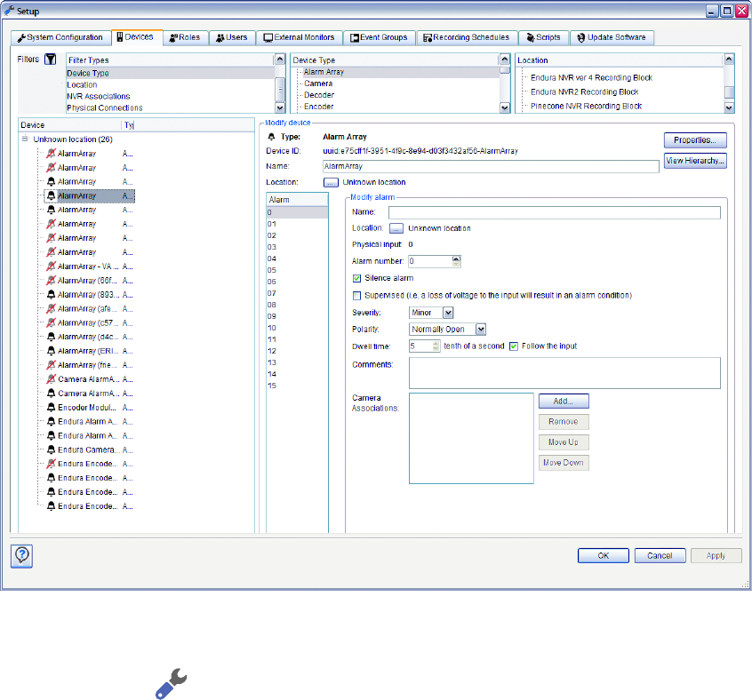Viewport: 752px width, 700px height.
Task: Select the Encoder Module alarm bell icon
Action: pos(52,407)
